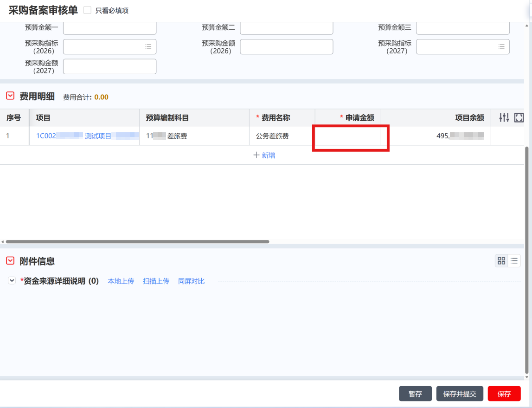
Task: Click the 申请金额 cell in row 1
Action: click(348, 136)
